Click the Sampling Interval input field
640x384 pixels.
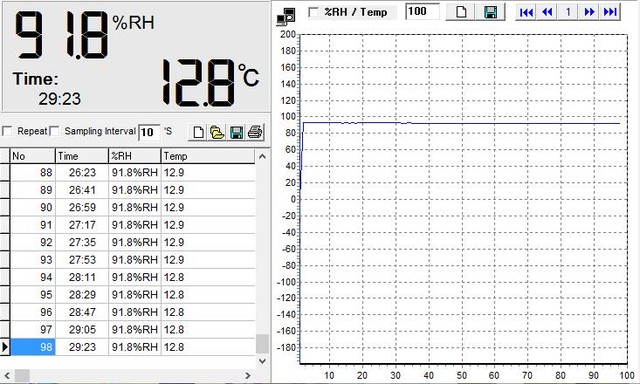149,132
